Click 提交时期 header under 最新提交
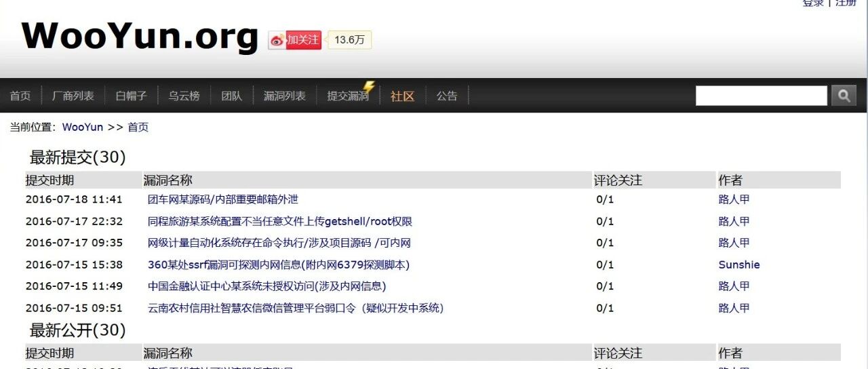868x369 pixels. (x=50, y=180)
